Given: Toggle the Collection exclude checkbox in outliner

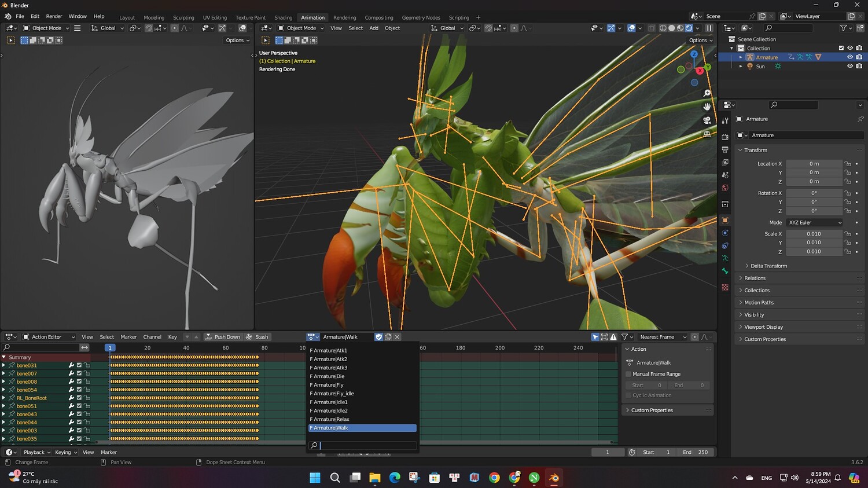Looking at the screenshot, I should [x=841, y=48].
